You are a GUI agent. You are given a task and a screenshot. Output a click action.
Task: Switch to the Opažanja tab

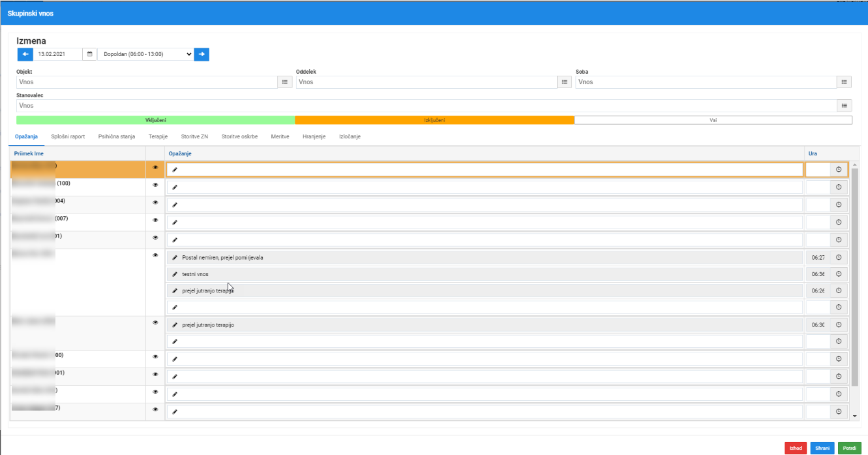pos(26,136)
